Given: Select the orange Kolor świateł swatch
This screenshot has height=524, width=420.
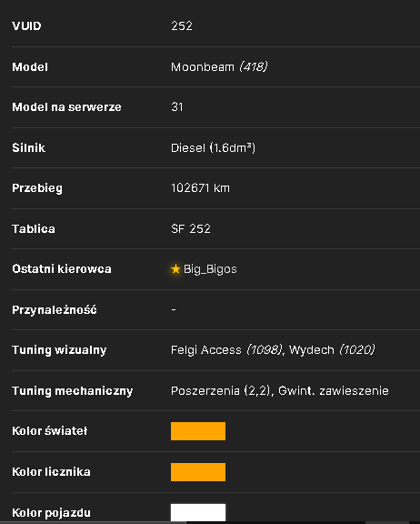Looking at the screenshot, I should tap(198, 431).
